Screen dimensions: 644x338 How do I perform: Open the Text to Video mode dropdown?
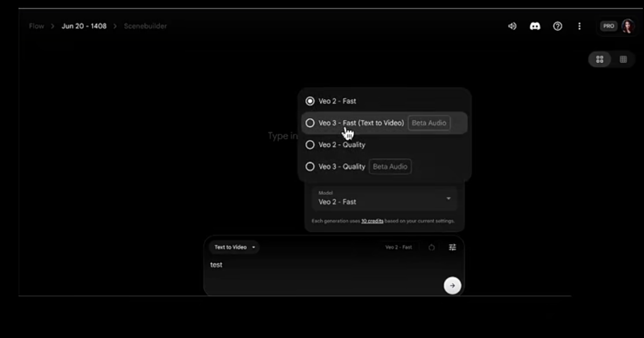235,247
